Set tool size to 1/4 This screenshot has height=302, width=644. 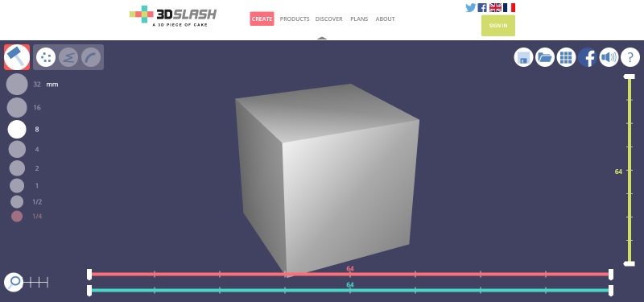[x=17, y=216]
